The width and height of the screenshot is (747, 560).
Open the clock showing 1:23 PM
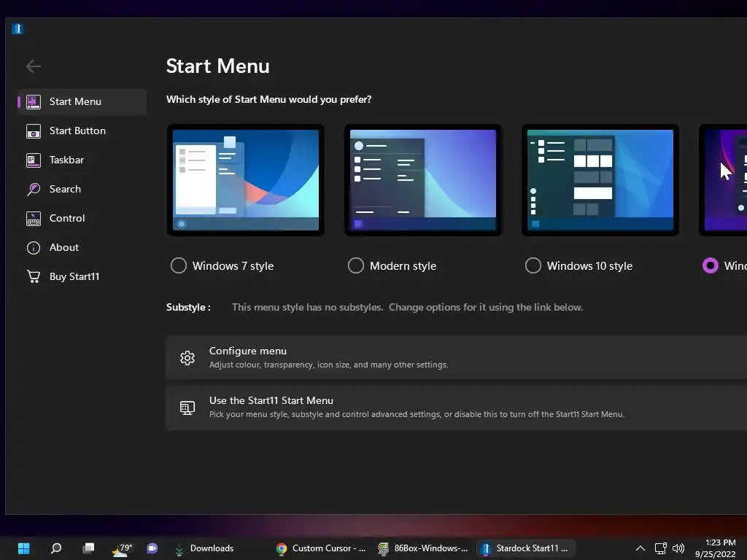[x=716, y=548]
